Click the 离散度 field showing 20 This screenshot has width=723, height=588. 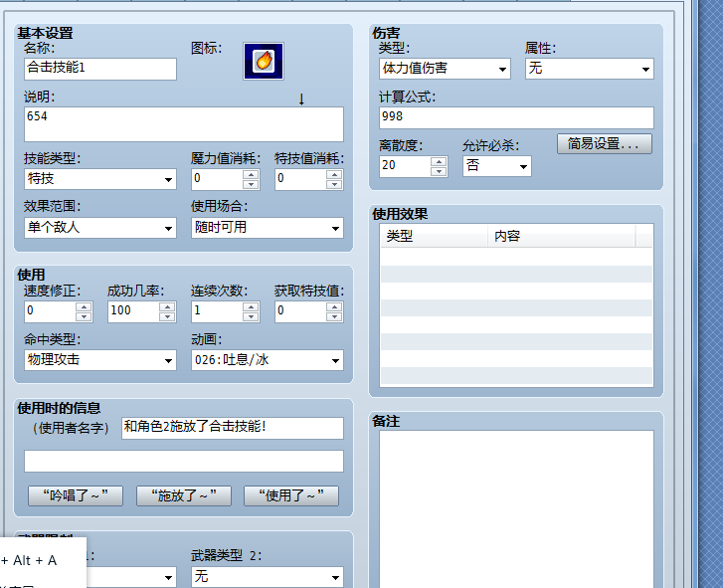406,166
